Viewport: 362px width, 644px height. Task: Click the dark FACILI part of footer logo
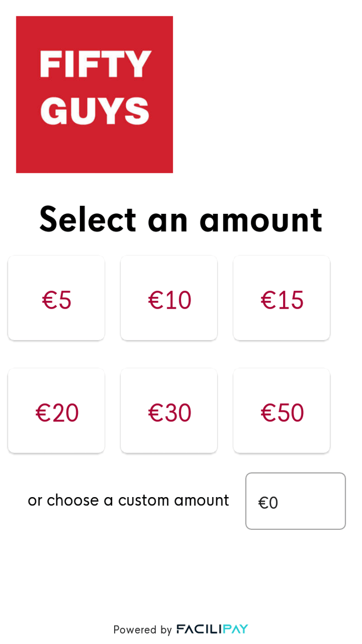199,629
